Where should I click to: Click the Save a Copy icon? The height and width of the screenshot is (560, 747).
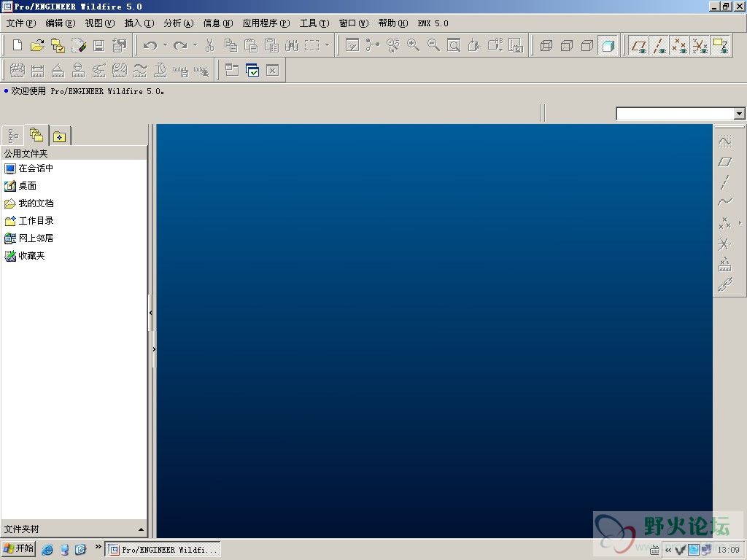coord(119,45)
